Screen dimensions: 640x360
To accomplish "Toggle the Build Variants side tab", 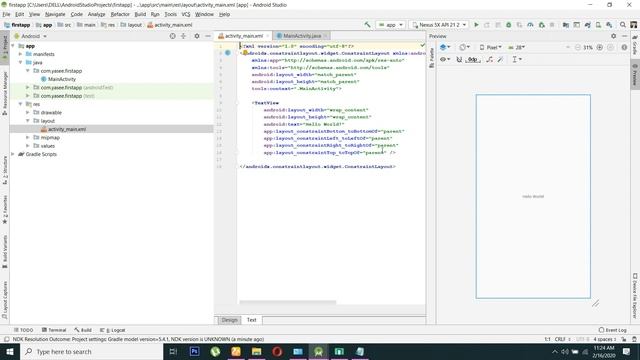I will (x=5, y=251).
